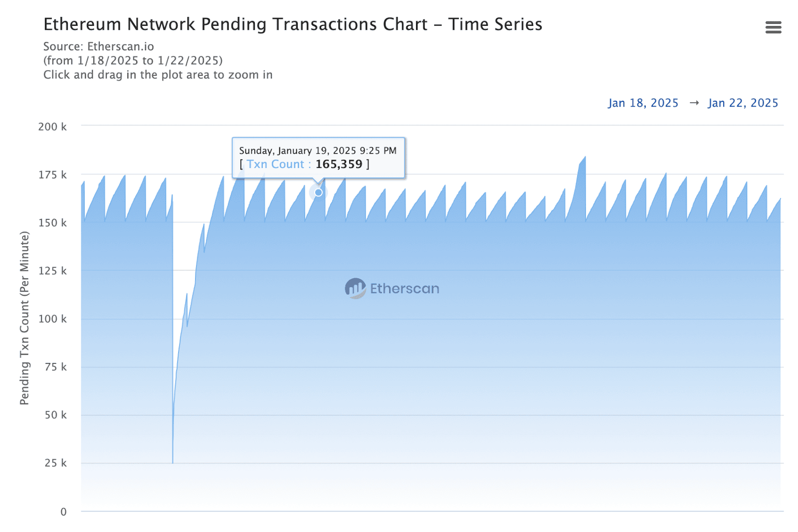
Task: Click the deep dip near 25k pending transactions
Action: coord(173,461)
